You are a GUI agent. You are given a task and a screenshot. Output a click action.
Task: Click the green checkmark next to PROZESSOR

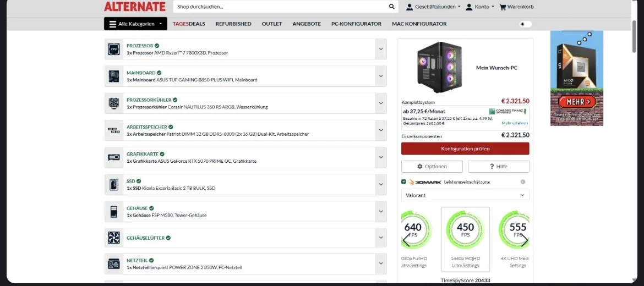pos(157,46)
